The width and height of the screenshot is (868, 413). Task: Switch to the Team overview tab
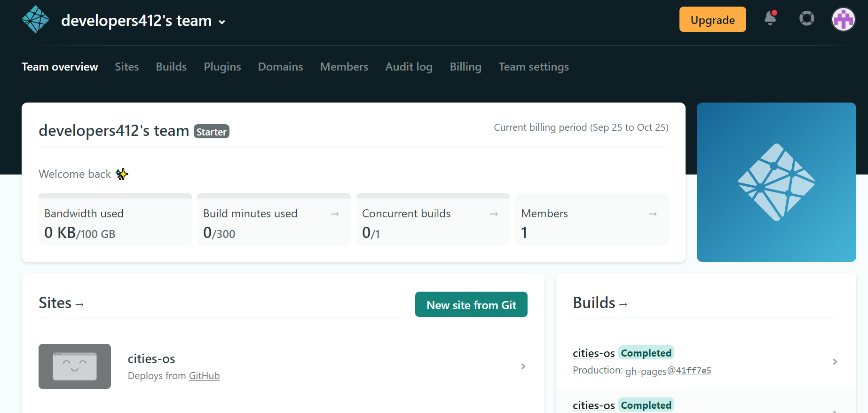[60, 67]
